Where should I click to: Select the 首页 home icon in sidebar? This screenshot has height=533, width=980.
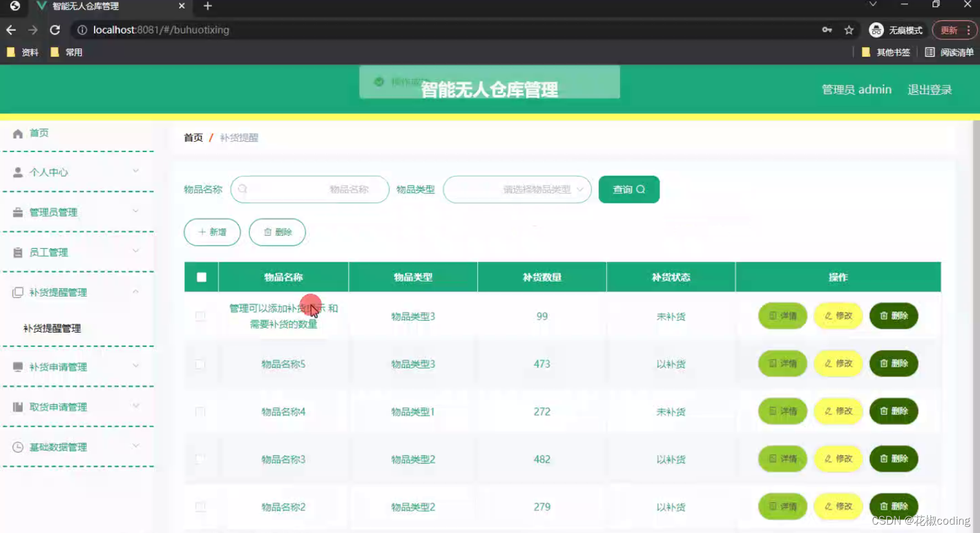[x=17, y=133]
